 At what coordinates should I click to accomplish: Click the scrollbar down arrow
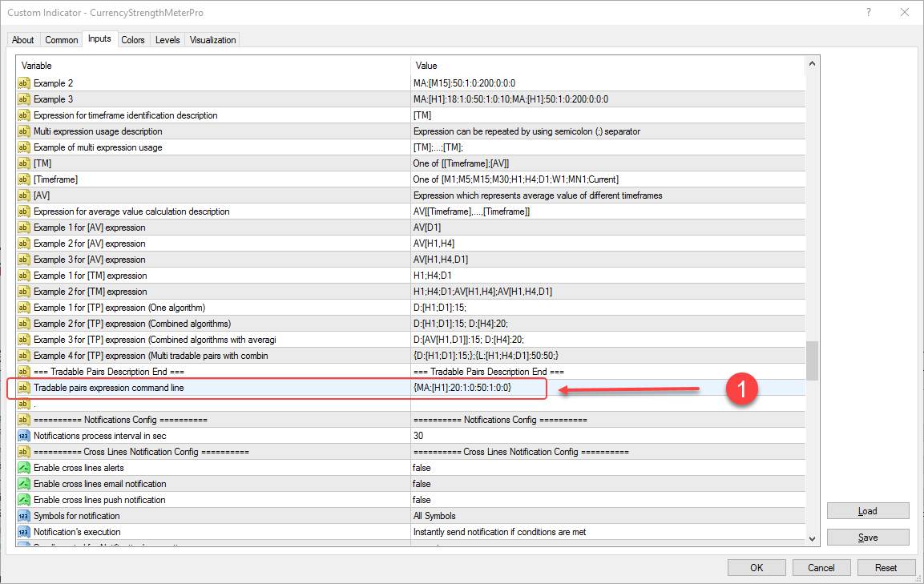tap(812, 538)
